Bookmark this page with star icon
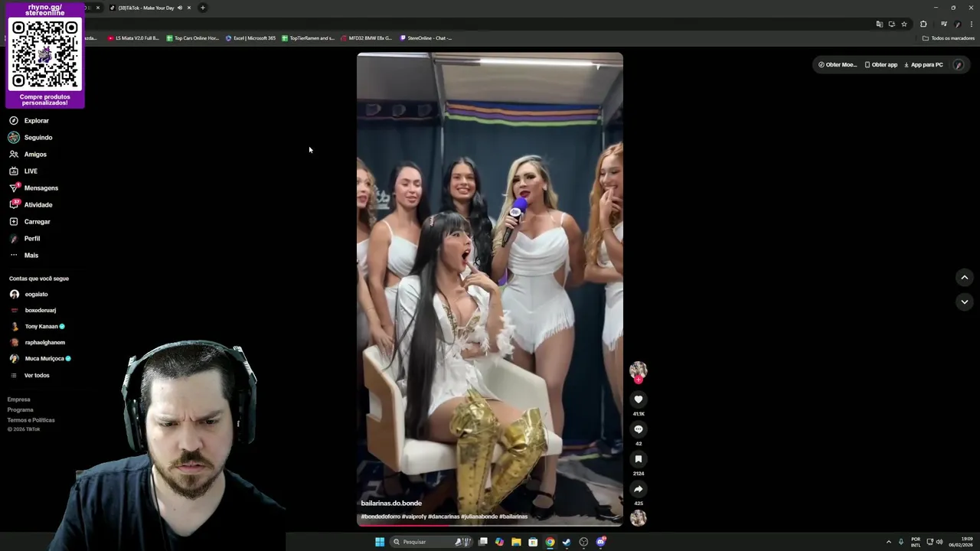The height and width of the screenshot is (551, 980). coord(904,24)
